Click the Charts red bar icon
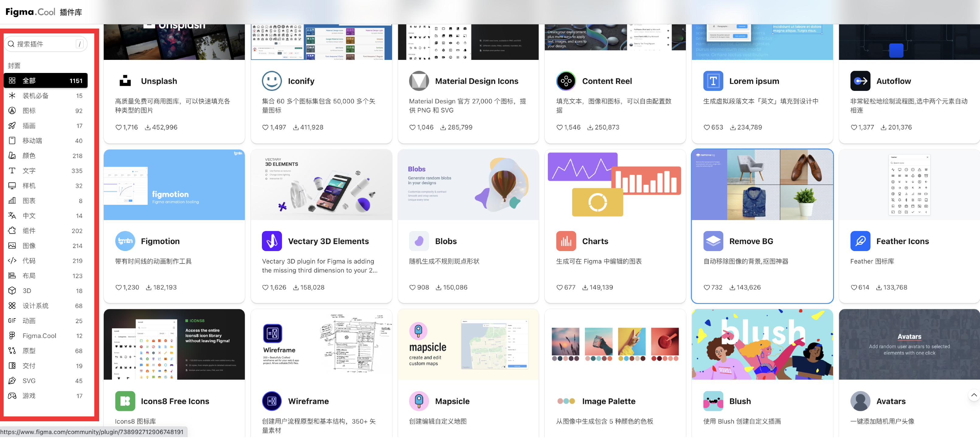Viewport: 980px width, 445px height. tap(566, 241)
